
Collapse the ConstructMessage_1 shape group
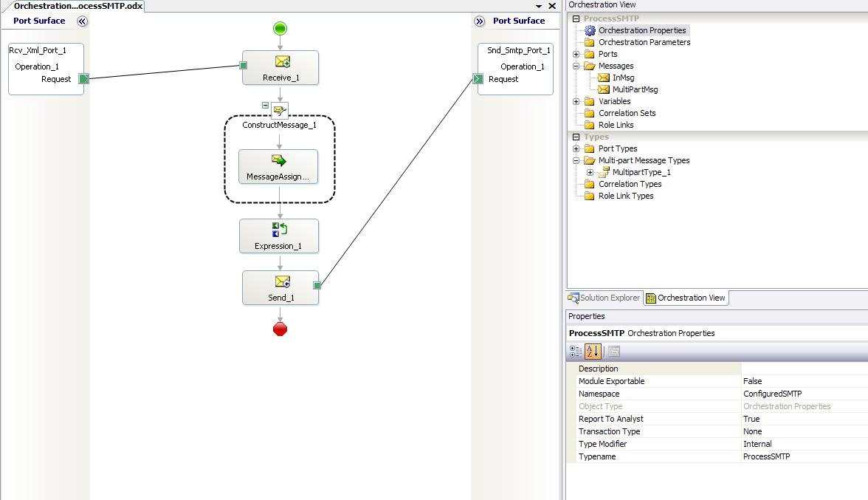pyautogui.click(x=265, y=105)
